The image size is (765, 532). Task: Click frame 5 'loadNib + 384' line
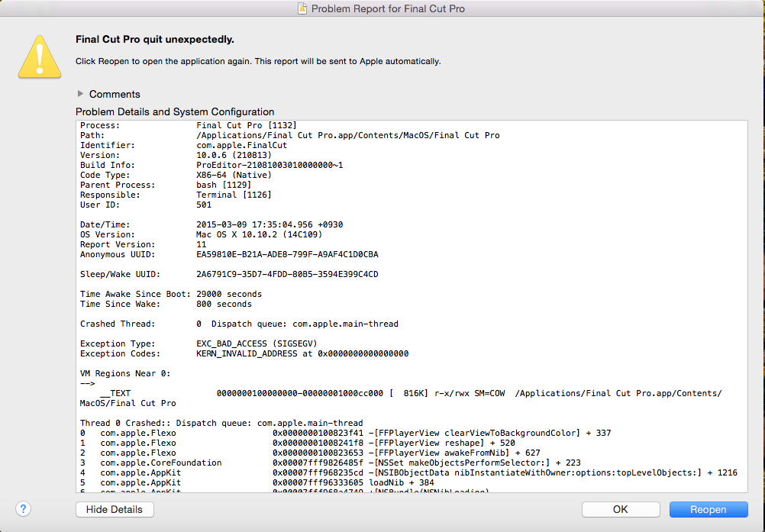tap(257, 482)
